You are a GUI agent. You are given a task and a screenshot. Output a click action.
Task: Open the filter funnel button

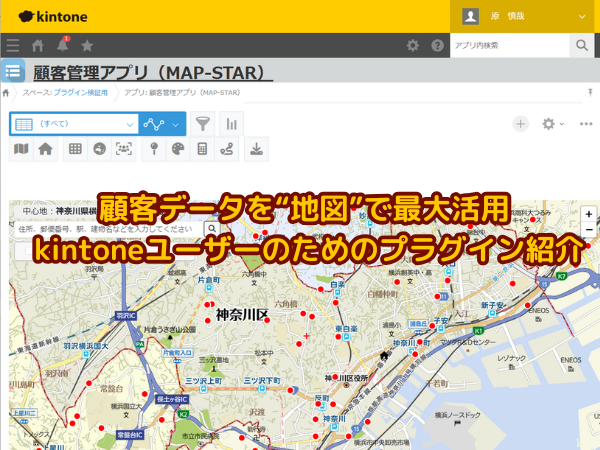(202, 124)
